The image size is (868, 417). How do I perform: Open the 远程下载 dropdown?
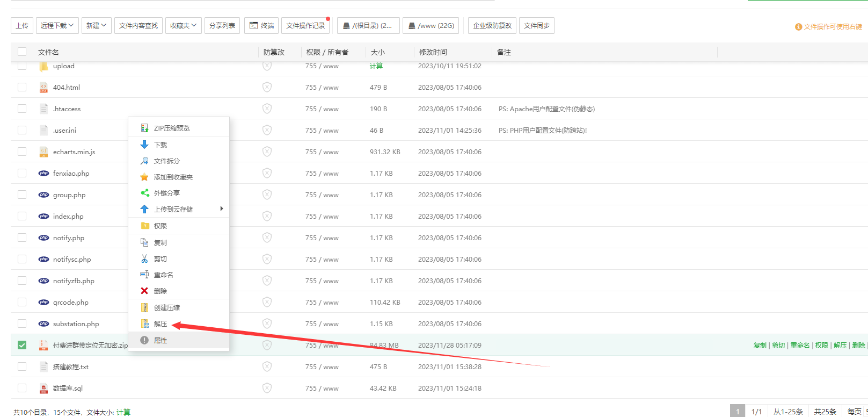(57, 25)
